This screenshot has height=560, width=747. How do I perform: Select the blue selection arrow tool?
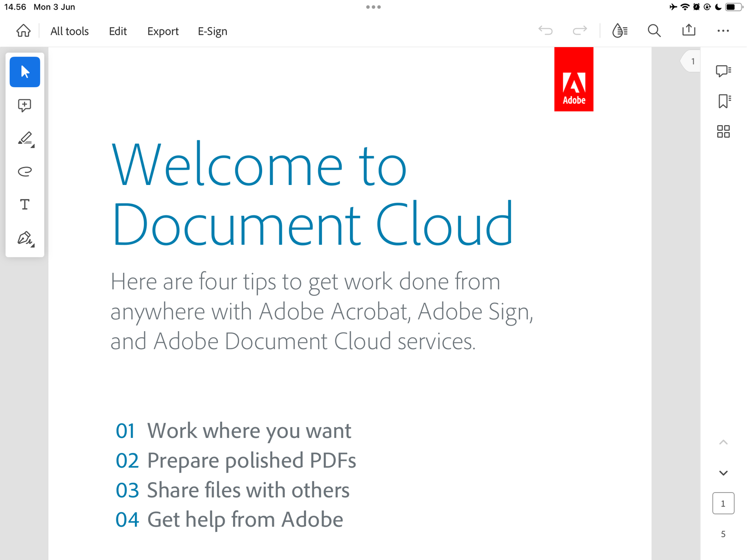tap(24, 71)
